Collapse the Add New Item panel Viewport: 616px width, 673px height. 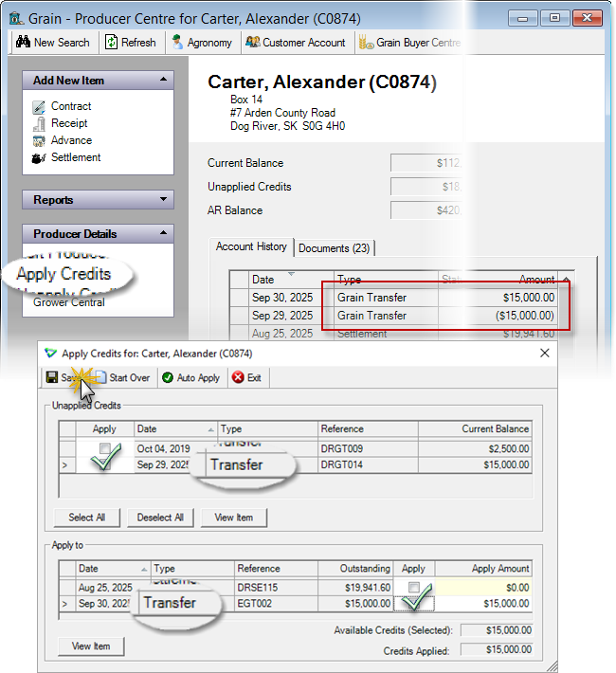point(163,80)
